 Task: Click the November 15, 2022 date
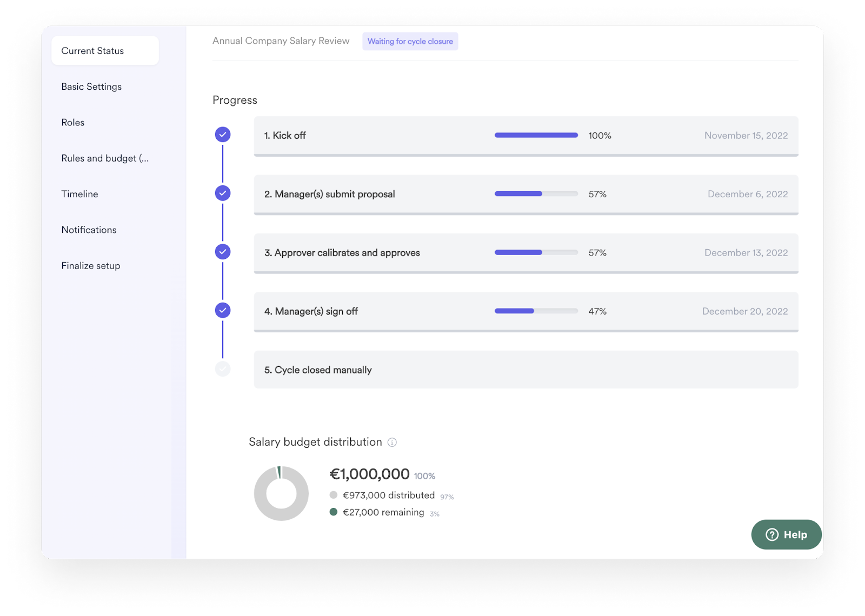click(746, 136)
